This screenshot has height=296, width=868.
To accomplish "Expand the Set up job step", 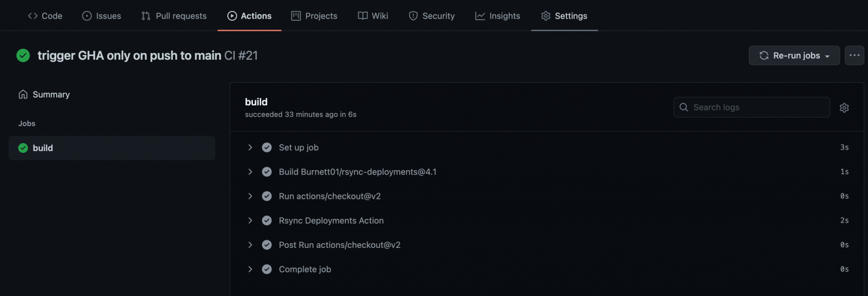I will [250, 148].
